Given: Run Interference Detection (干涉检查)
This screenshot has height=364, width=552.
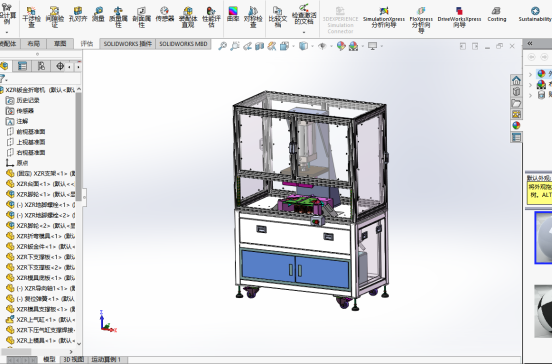Looking at the screenshot, I should (x=31, y=16).
